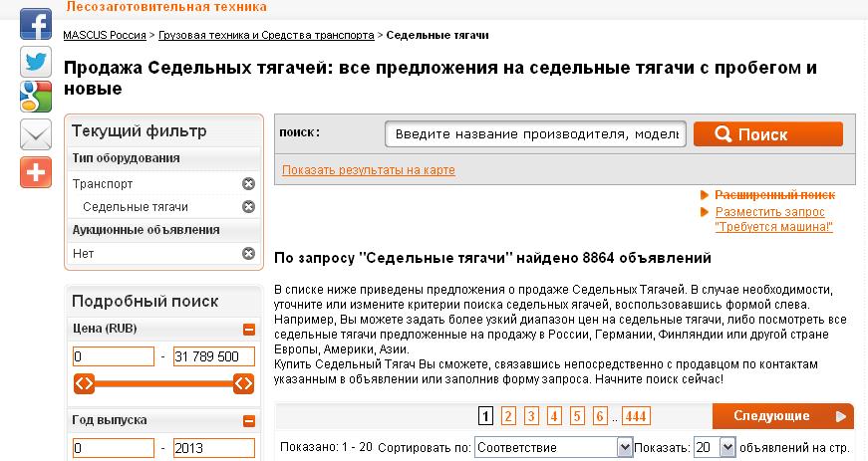Go to results page 4
The width and height of the screenshot is (868, 461).
554,415
